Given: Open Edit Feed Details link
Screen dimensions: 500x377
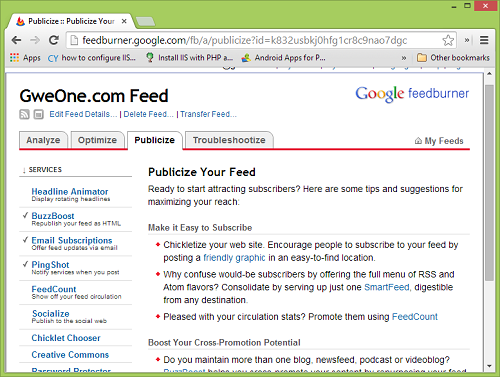Looking at the screenshot, I should click(x=83, y=114).
